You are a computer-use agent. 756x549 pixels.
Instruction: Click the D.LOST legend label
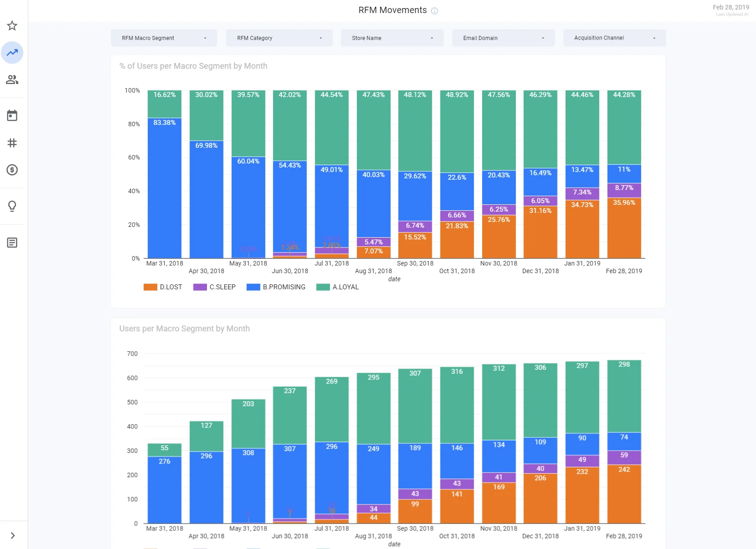coord(171,287)
